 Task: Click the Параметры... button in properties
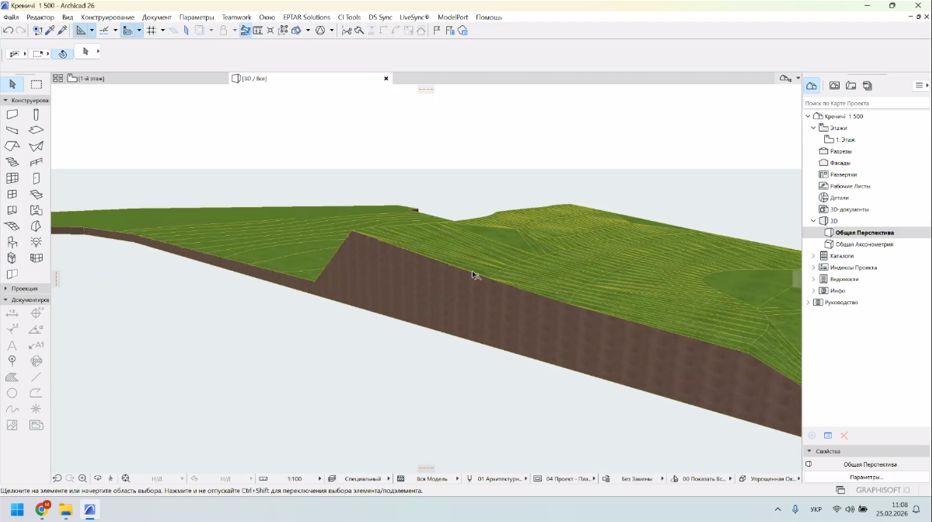click(x=866, y=477)
